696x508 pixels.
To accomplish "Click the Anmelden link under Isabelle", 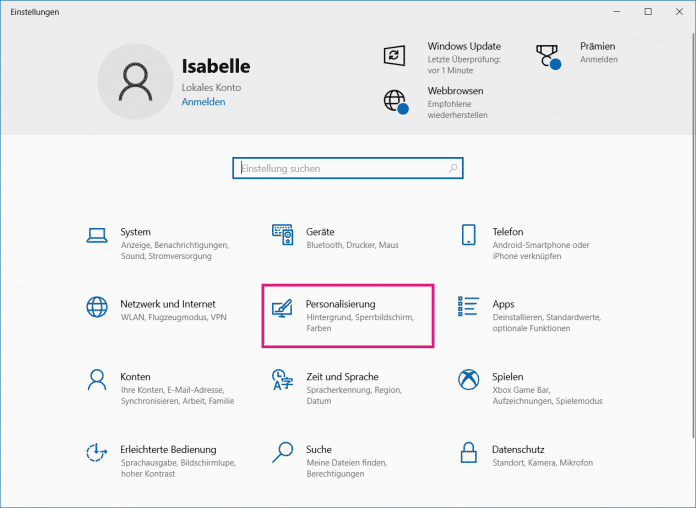I will pos(203,102).
